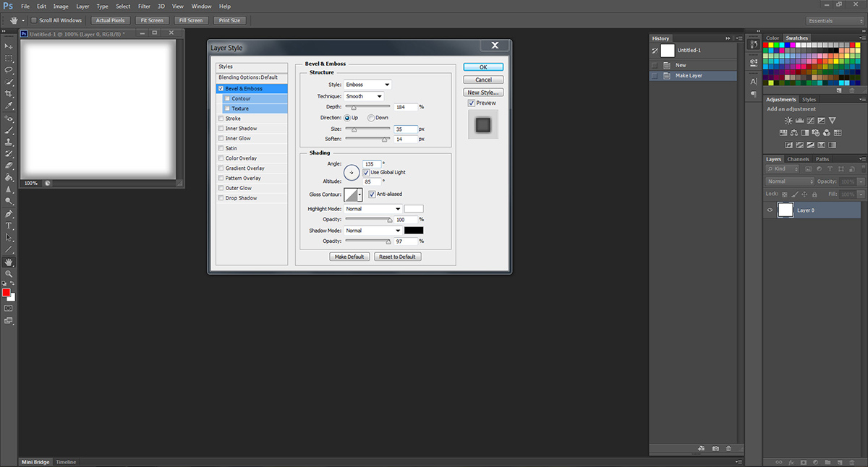Screen dimensions: 868x467
Task: Switch to the Channels tab
Action: 798,159
